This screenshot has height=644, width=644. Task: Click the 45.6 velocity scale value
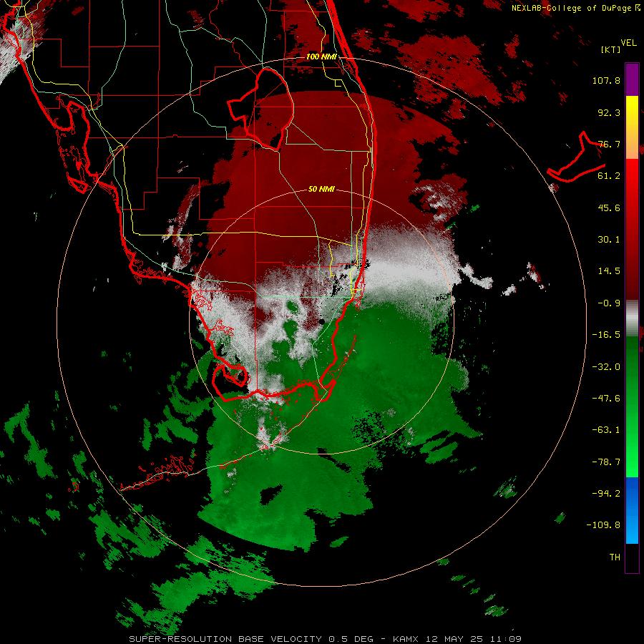coord(609,208)
